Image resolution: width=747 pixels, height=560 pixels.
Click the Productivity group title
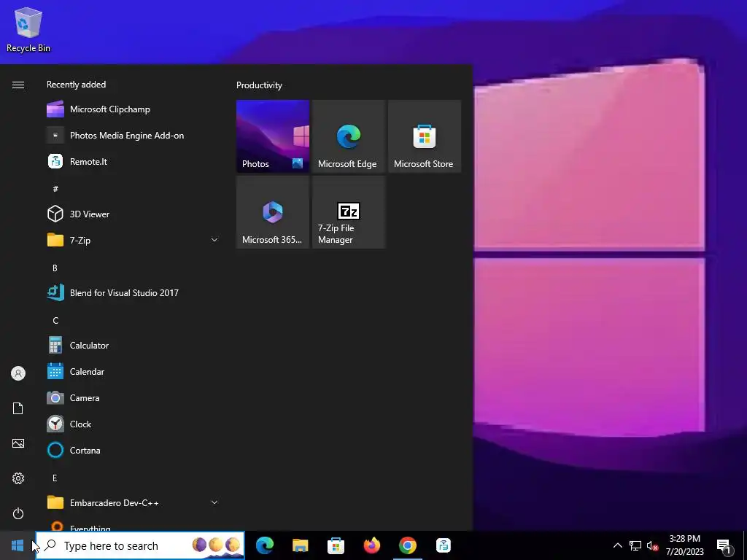pos(259,85)
